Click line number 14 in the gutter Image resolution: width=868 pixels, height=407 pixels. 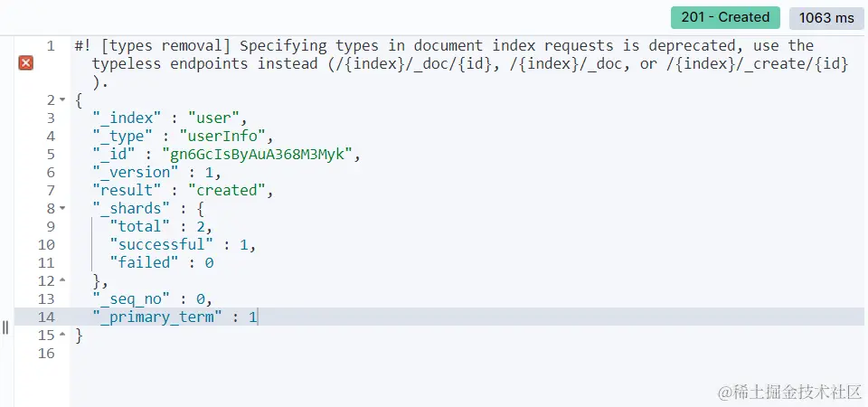46,317
